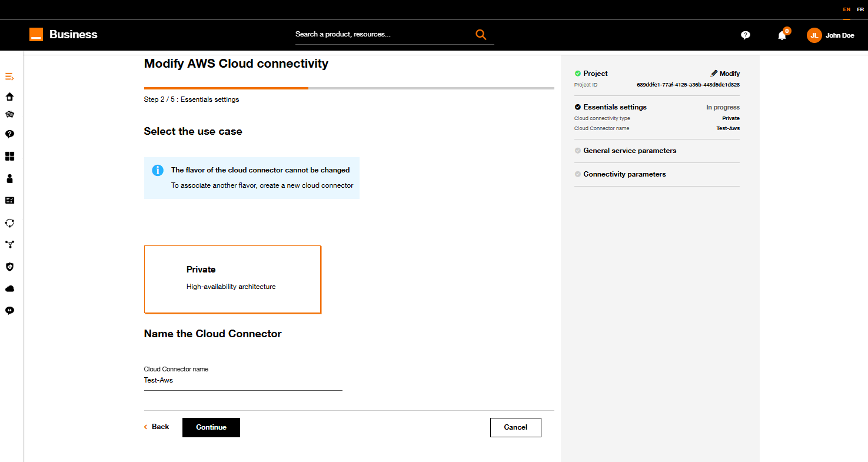868x462 pixels.
Task: Open the question mark help sidebar icon
Action: coord(9,134)
